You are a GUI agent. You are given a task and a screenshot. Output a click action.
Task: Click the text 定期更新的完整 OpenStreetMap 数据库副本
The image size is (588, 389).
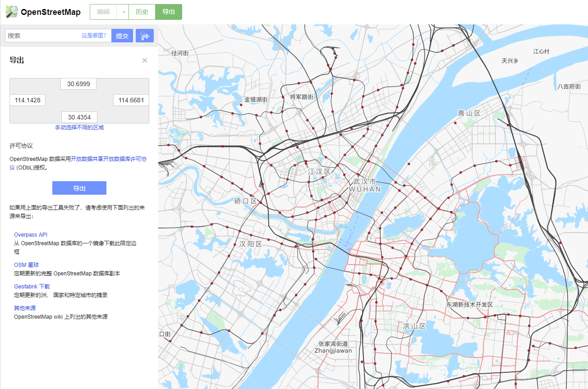click(x=67, y=274)
